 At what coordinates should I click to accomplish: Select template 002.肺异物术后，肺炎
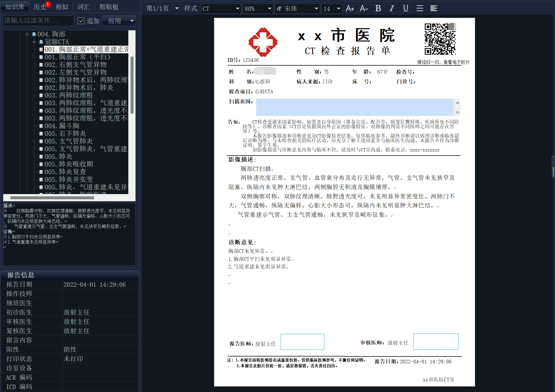coord(79,87)
